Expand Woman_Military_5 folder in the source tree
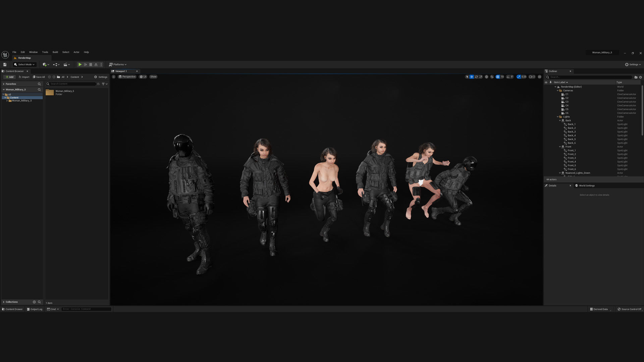644x362 pixels. point(7,101)
